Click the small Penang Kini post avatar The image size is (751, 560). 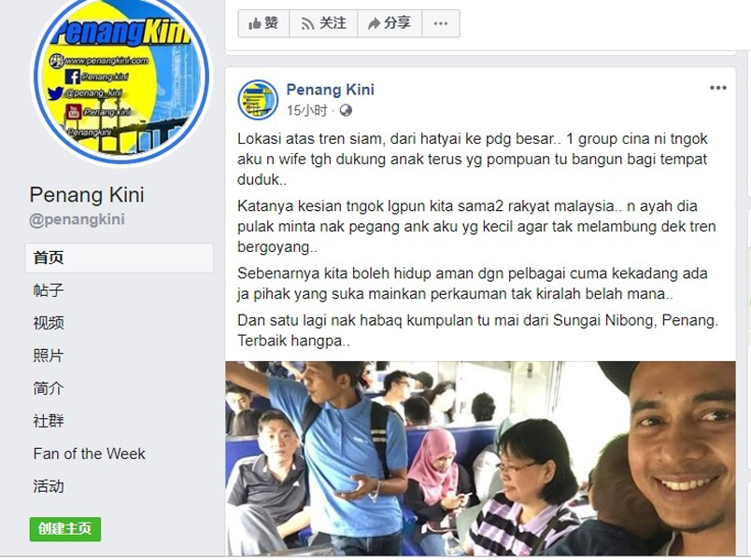[258, 100]
